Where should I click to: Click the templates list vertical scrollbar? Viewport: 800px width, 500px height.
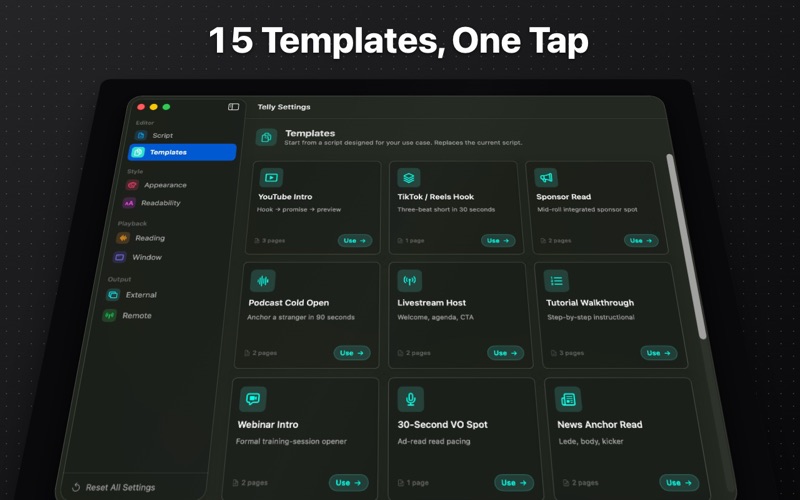point(687,246)
